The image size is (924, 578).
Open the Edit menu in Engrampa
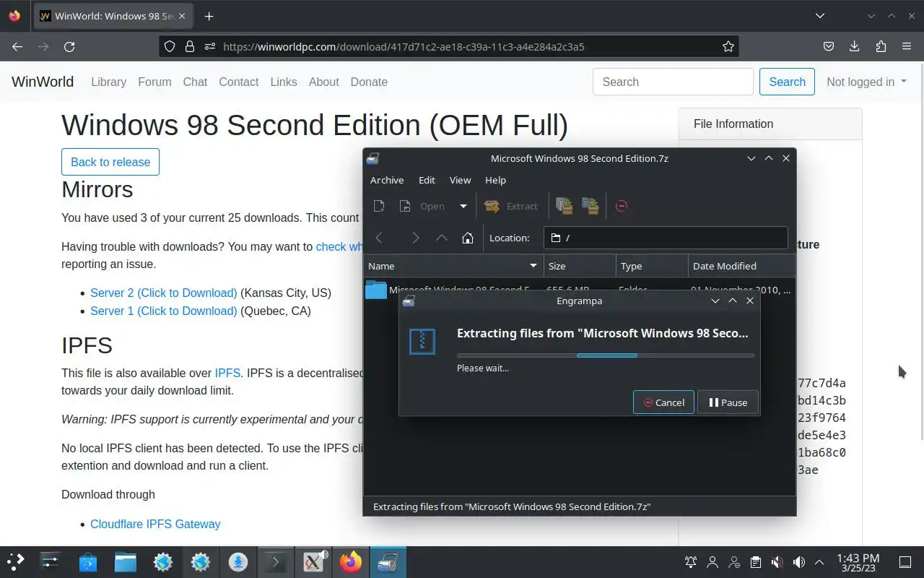point(427,180)
